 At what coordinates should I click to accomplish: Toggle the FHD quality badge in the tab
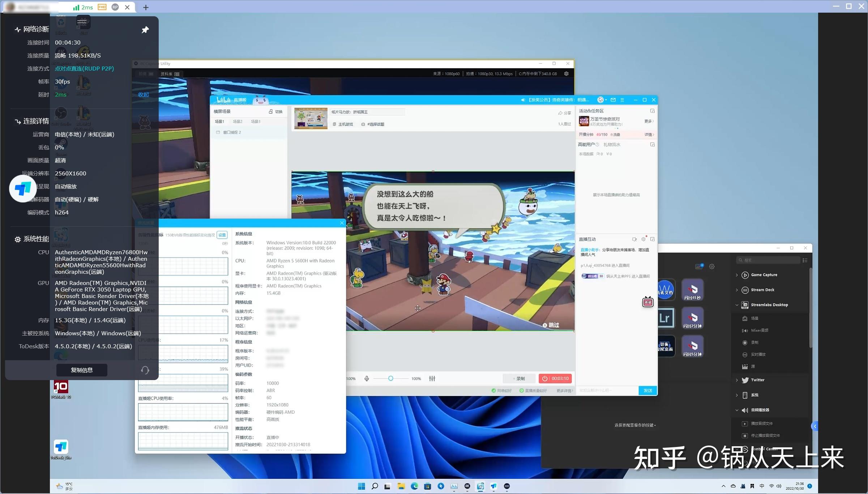point(102,7)
